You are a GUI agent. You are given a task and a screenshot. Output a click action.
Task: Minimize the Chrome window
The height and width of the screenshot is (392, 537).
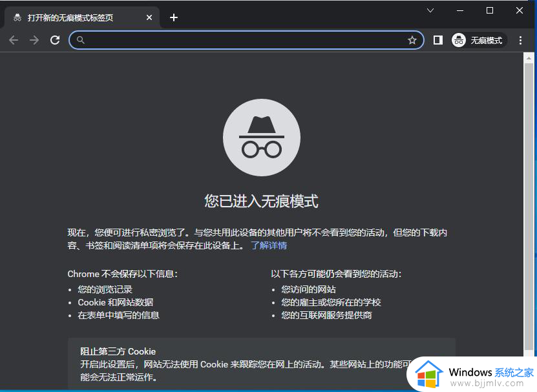click(460, 10)
